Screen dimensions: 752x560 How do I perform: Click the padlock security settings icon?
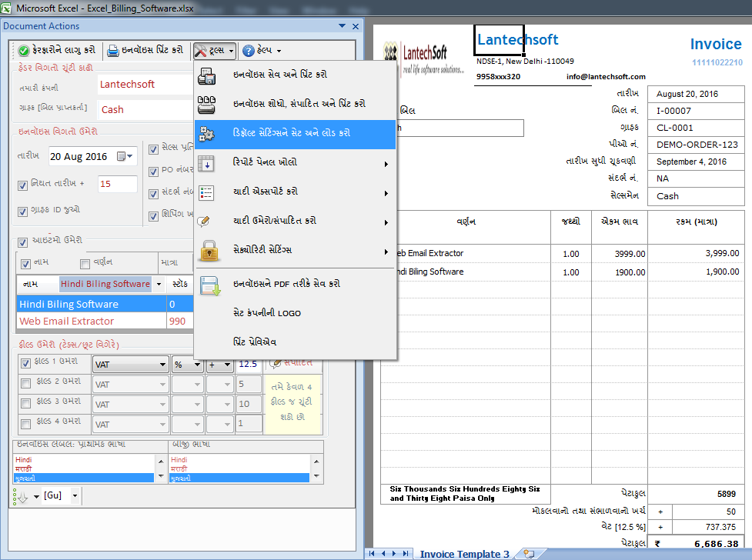tap(209, 251)
